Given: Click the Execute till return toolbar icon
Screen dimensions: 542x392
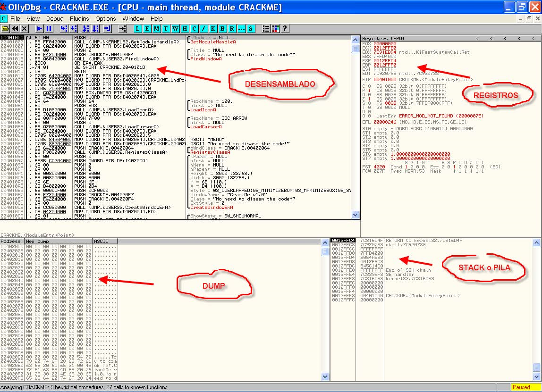Looking at the screenshot, I should 108,29.
